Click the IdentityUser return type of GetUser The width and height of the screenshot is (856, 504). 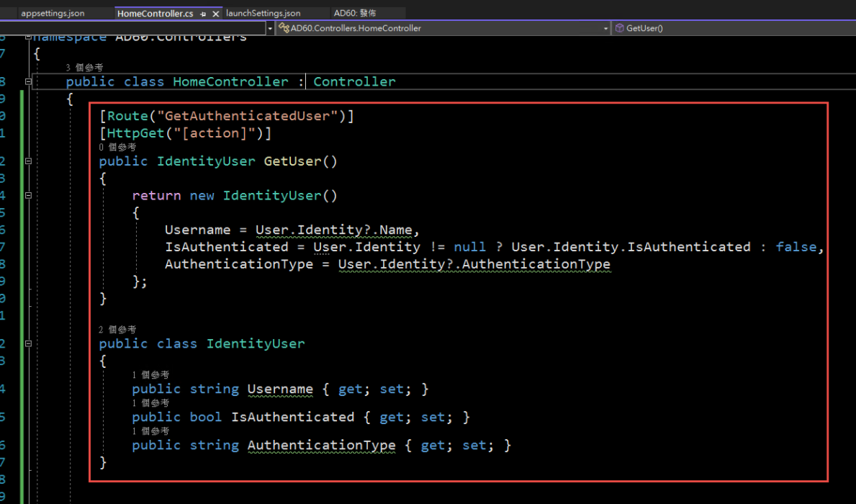(206, 161)
